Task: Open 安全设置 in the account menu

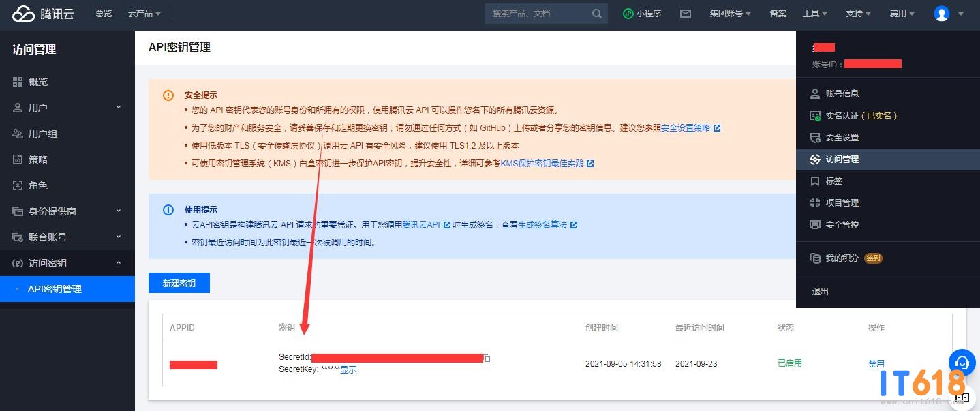Action: [888, 138]
